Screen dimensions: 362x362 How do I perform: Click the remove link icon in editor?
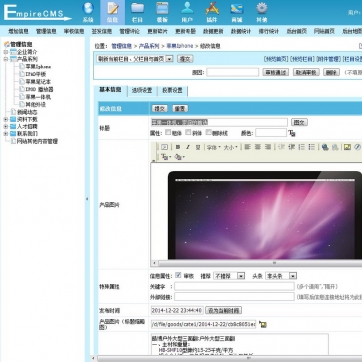336,147
